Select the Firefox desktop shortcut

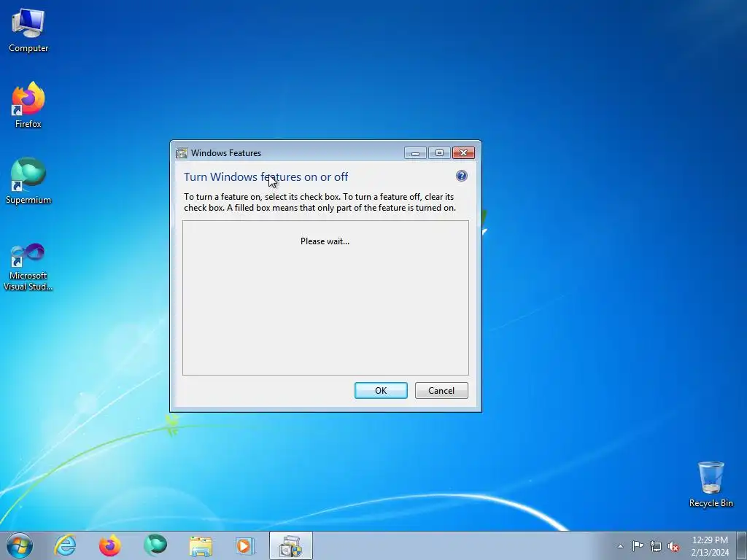(x=28, y=105)
